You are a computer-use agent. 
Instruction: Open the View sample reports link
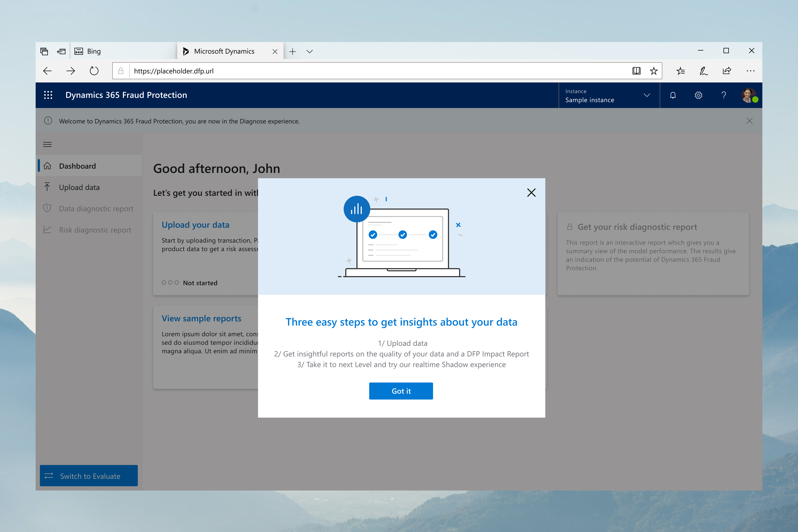pos(202,319)
